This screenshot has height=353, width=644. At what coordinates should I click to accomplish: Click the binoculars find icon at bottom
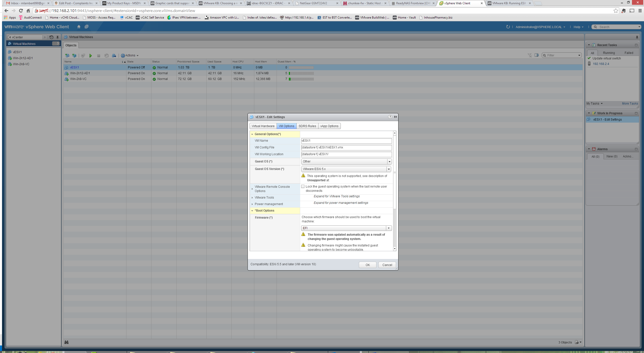(x=66, y=342)
